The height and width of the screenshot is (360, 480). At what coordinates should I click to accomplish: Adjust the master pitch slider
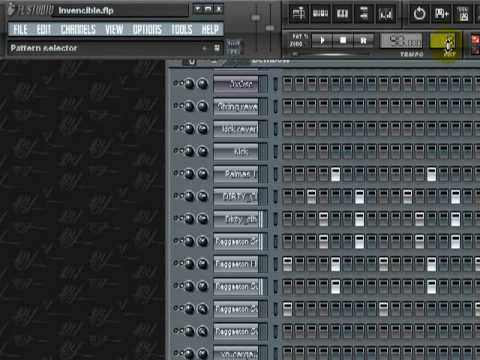pyautogui.click(x=270, y=28)
